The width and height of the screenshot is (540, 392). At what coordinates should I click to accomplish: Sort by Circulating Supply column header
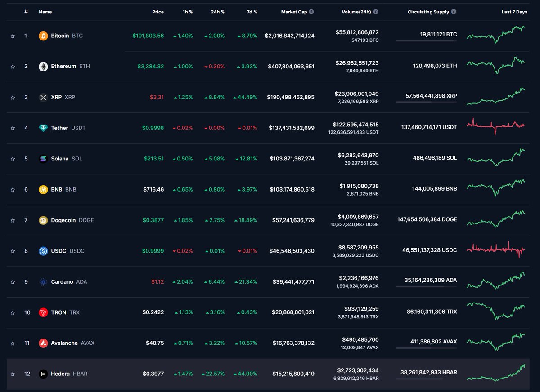click(x=428, y=12)
